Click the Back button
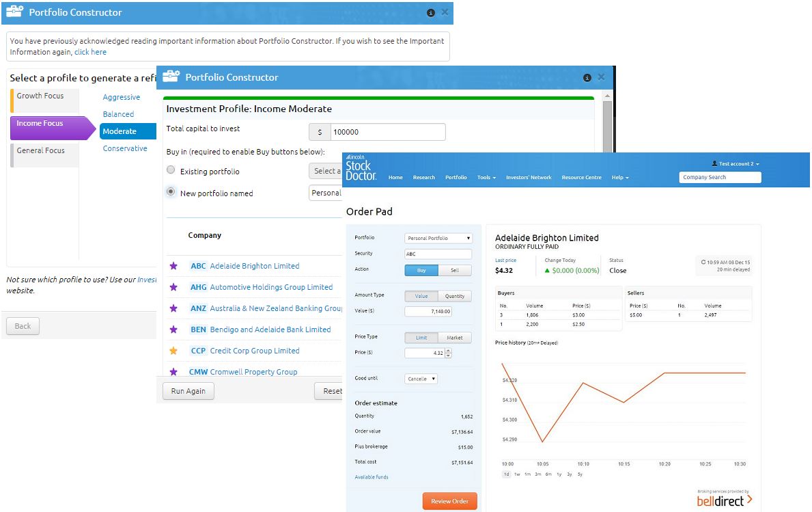The width and height of the screenshot is (812, 512). tap(23, 326)
